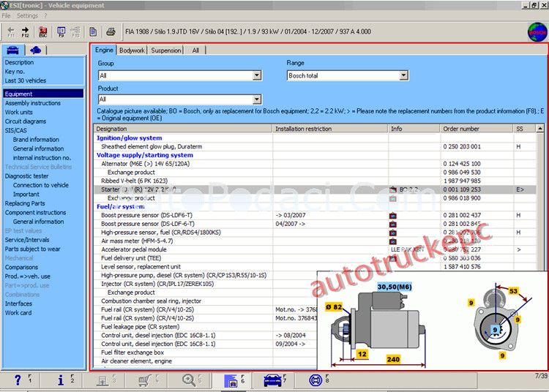Screen dimensions: 549x392
Task: Open the ? help menu
Action: click(45, 16)
